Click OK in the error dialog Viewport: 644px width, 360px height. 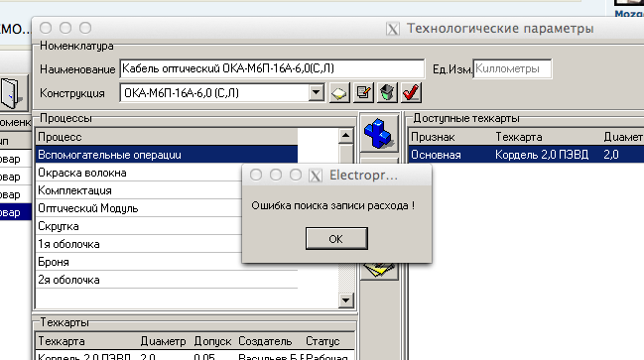pos(336,238)
